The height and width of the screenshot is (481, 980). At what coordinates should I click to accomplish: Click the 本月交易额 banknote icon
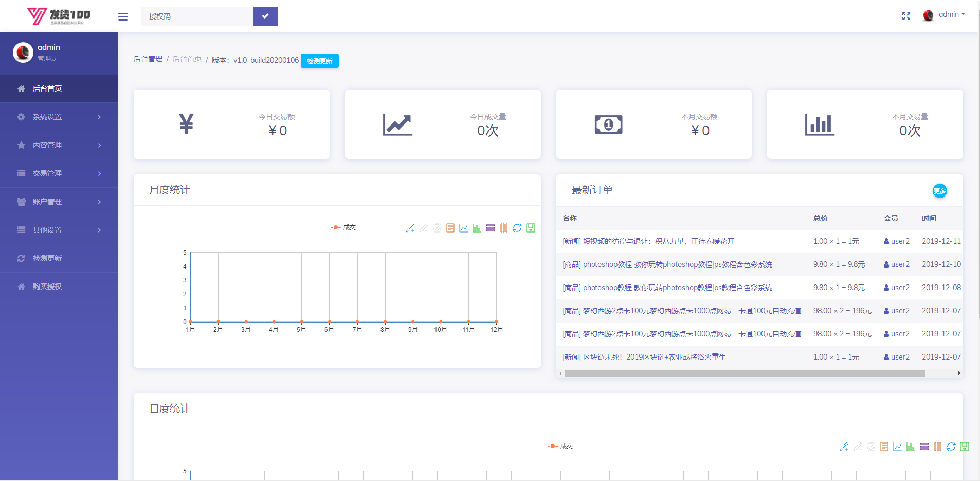tap(609, 124)
